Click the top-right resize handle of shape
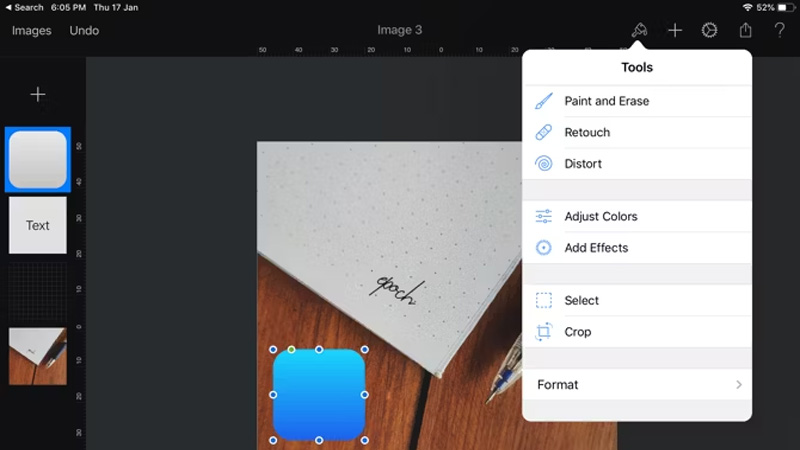The image size is (800, 450). click(x=364, y=349)
